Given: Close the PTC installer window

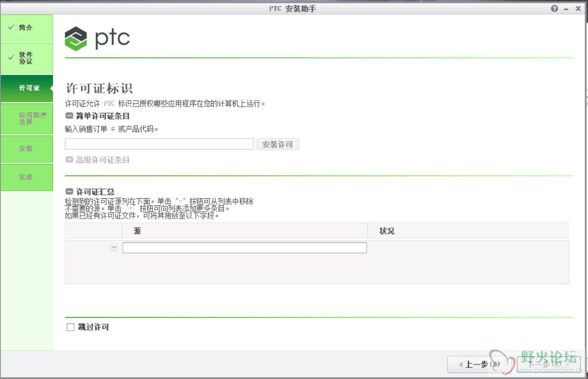Looking at the screenshot, I should 579,9.
